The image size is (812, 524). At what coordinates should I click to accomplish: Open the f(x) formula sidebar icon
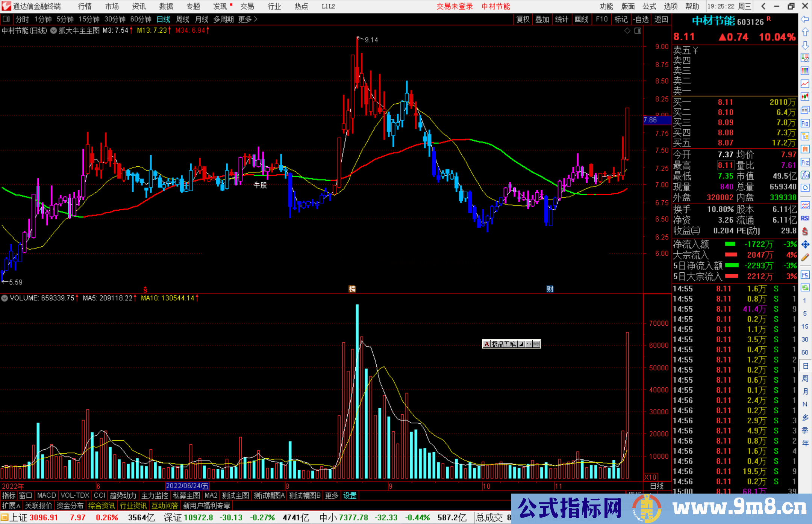tap(805, 175)
